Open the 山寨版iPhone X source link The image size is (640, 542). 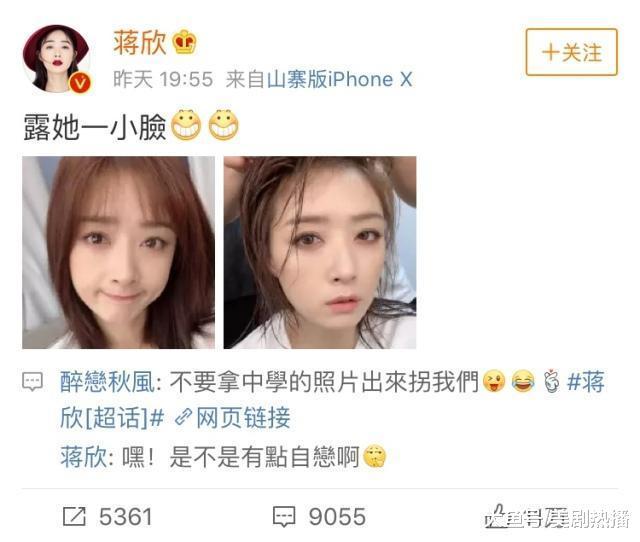pyautogui.click(x=340, y=79)
